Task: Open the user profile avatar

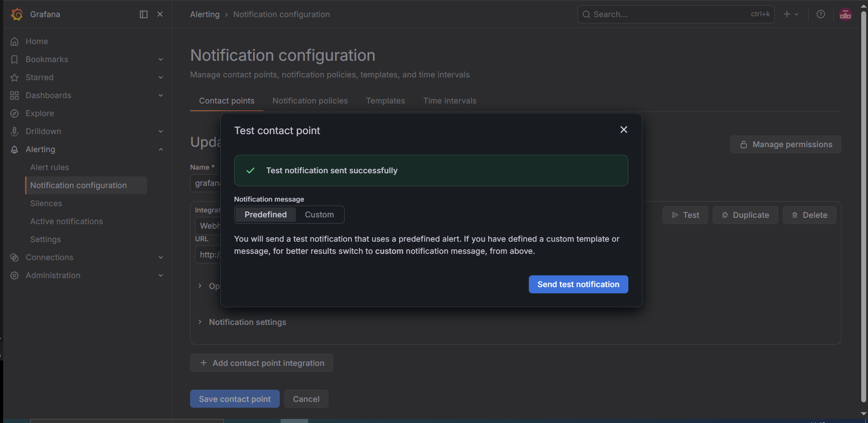Action: pyautogui.click(x=845, y=14)
